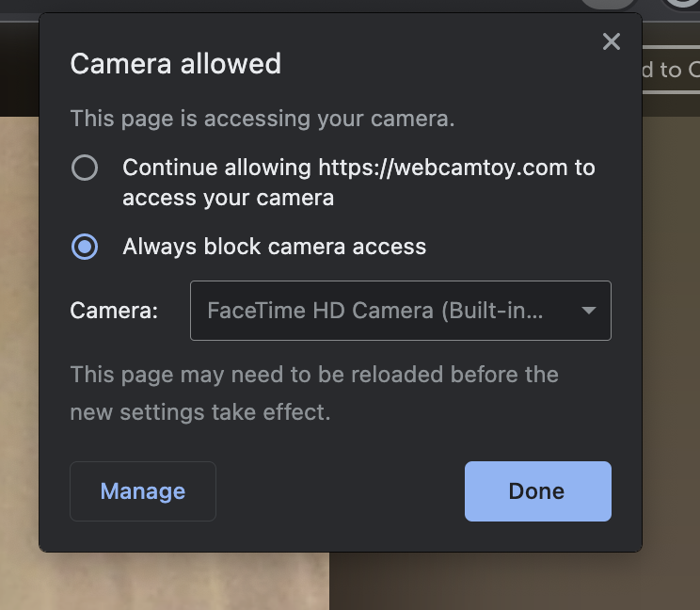
Task: Click the 'Camera allowed' heading
Action: coord(175,63)
